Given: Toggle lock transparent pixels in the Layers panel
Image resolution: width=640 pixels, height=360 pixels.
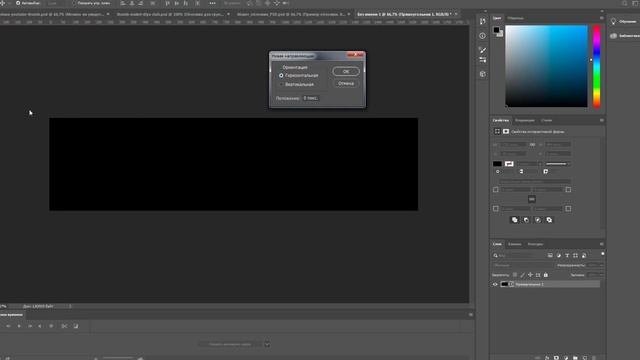Looking at the screenshot, I should (515, 275).
